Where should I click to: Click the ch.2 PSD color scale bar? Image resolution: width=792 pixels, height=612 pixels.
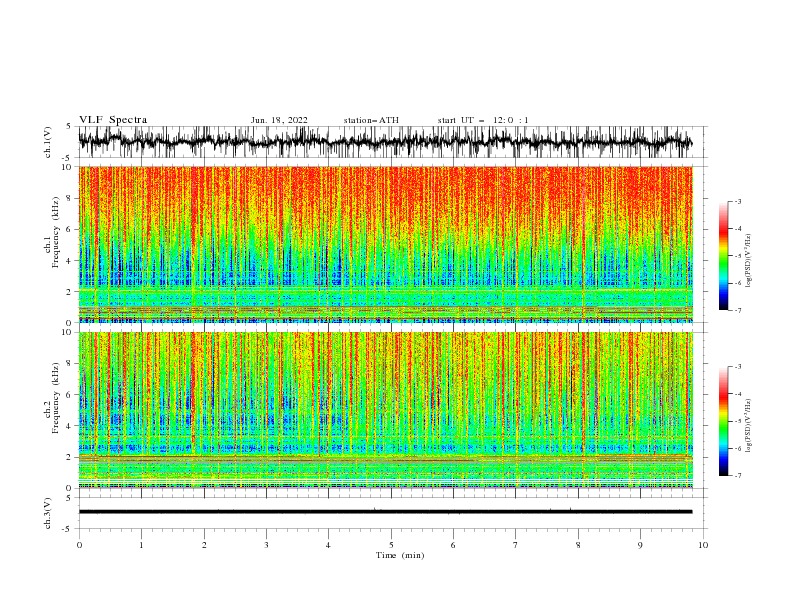click(724, 421)
